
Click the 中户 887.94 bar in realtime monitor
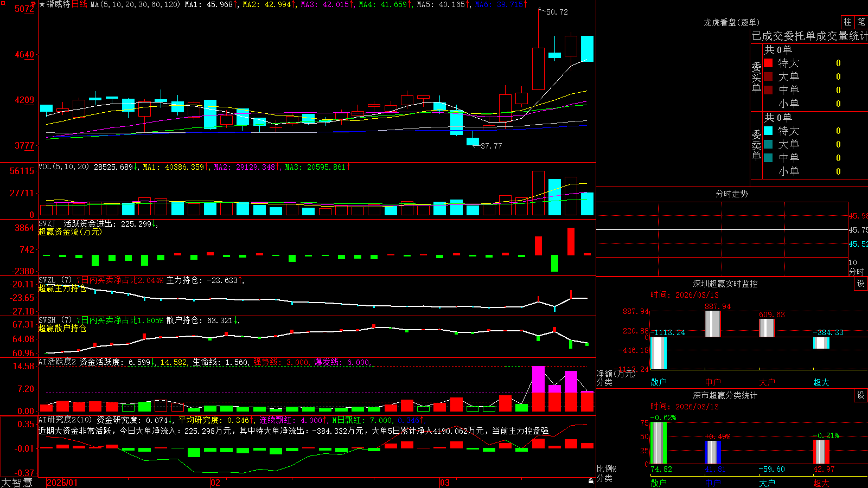click(713, 324)
